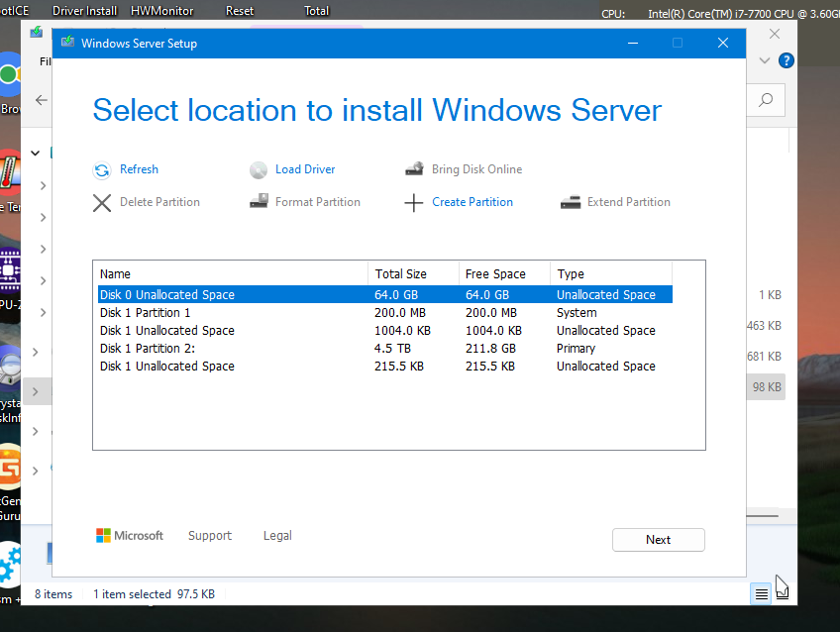Switch to details view icon in the status bar

[761, 594]
